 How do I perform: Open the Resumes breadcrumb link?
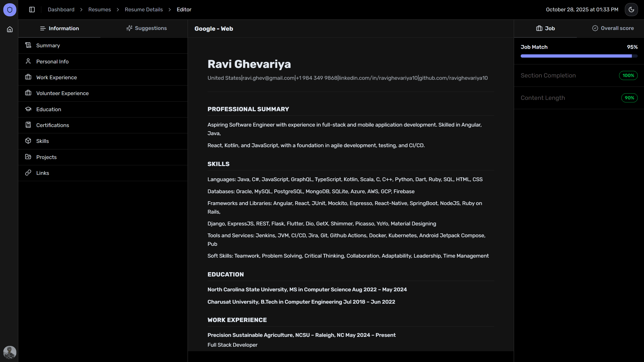[99, 9]
